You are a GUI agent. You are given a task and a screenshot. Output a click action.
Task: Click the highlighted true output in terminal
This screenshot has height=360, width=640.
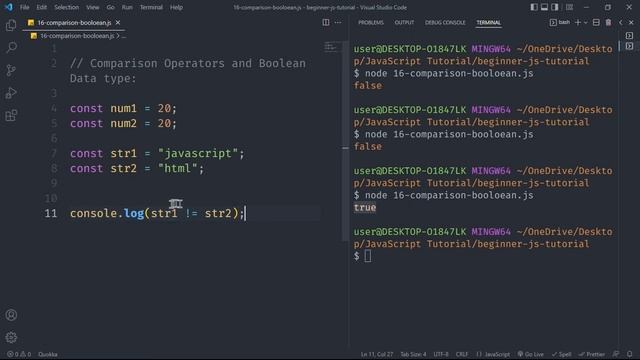pyautogui.click(x=365, y=207)
